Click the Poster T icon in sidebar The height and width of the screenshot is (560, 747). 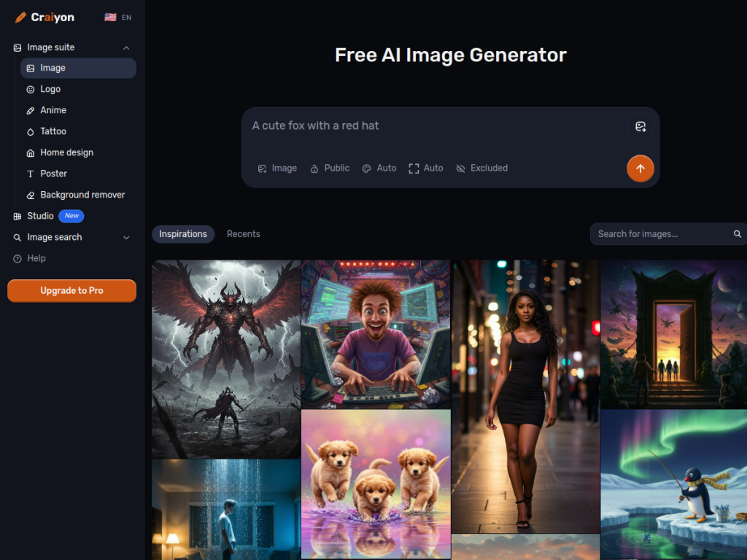[x=31, y=174]
